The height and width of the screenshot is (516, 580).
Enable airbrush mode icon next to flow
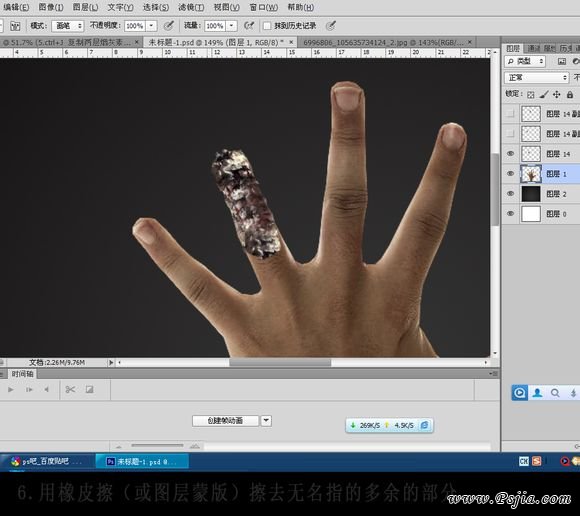(249, 26)
